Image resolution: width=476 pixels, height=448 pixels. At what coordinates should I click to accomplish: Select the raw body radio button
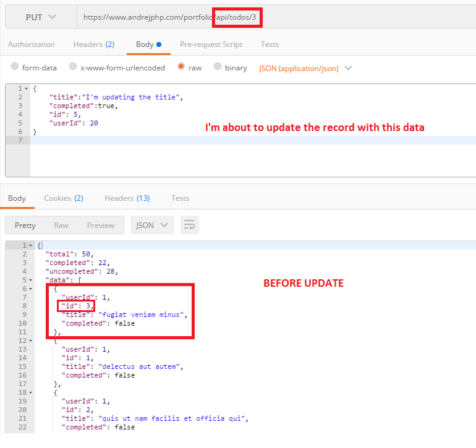coord(181,66)
